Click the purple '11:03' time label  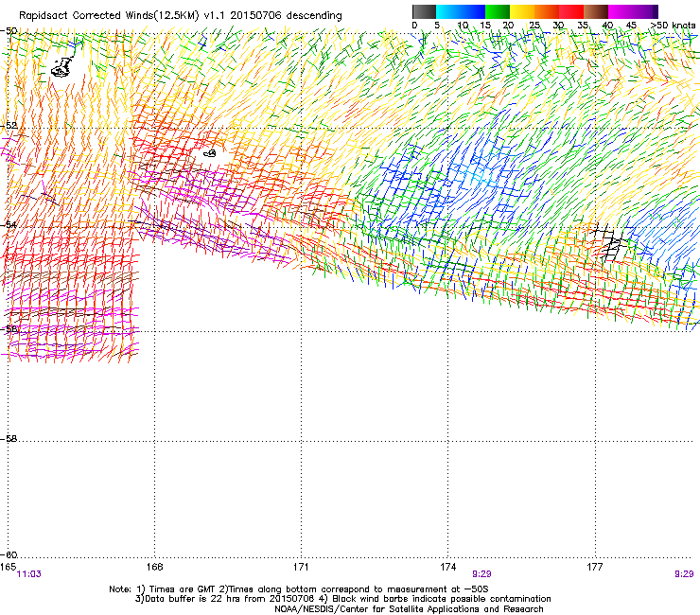[x=28, y=574]
